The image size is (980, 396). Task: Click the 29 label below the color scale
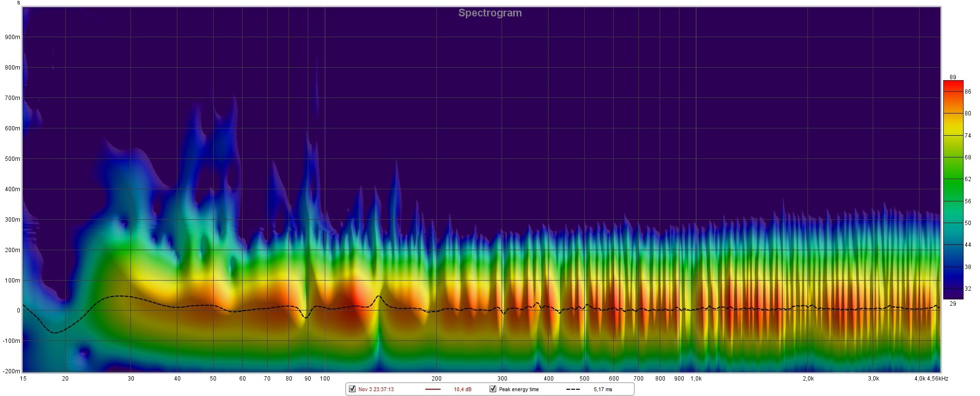coord(952,304)
